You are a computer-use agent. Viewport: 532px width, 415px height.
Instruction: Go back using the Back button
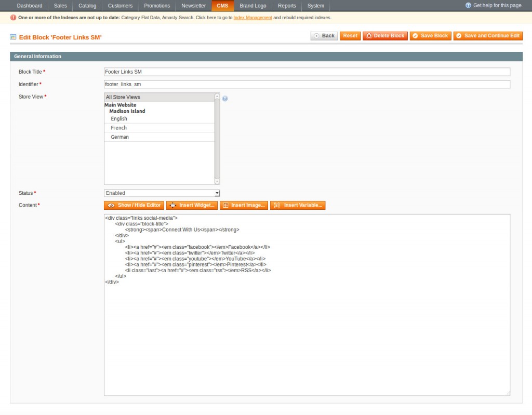click(324, 36)
